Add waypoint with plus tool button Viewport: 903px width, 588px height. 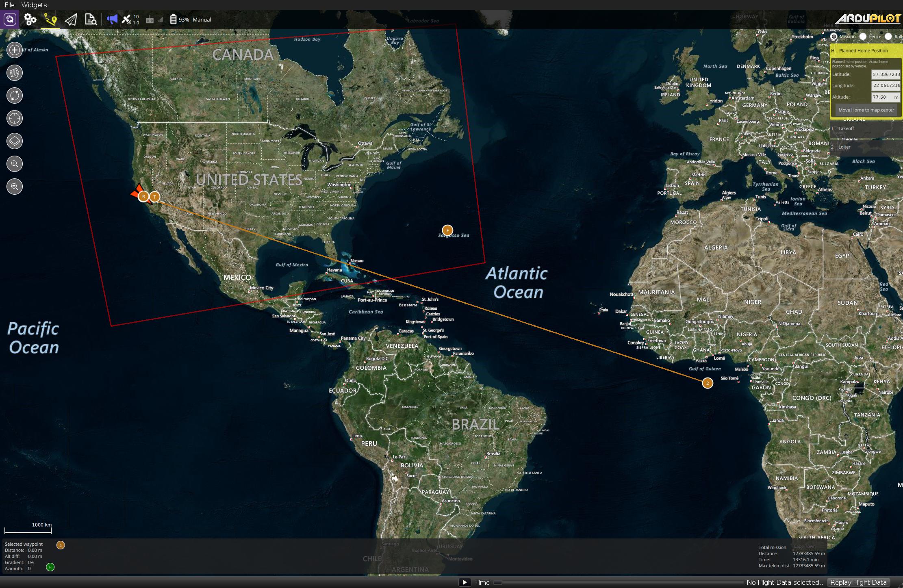15,50
